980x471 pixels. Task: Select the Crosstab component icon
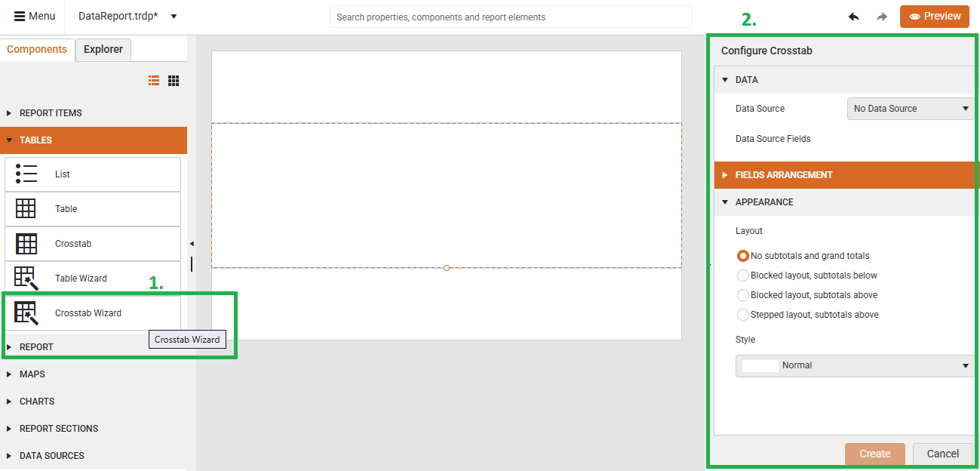pos(26,244)
